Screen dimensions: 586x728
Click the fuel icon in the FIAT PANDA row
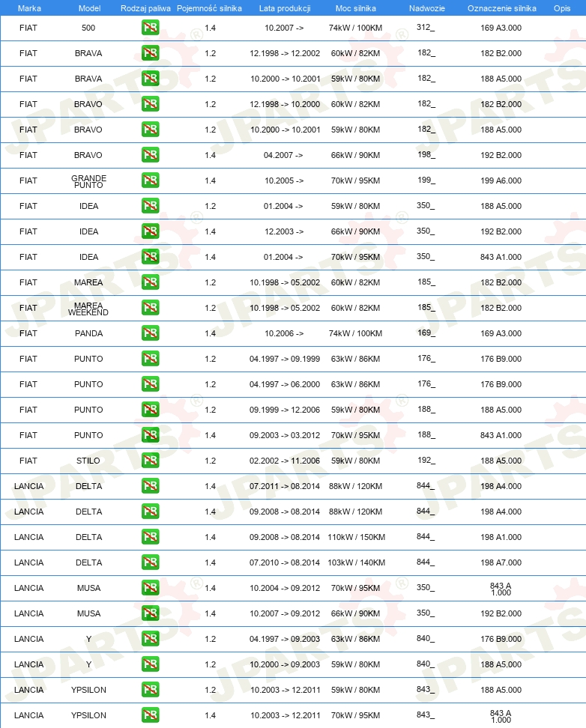[150, 333]
